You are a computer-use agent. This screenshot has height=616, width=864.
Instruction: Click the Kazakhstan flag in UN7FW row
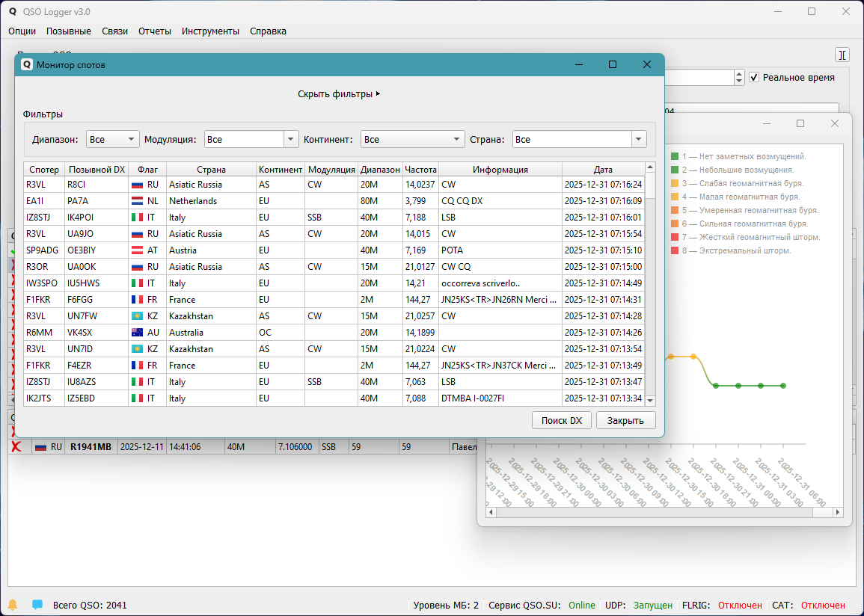tap(137, 316)
